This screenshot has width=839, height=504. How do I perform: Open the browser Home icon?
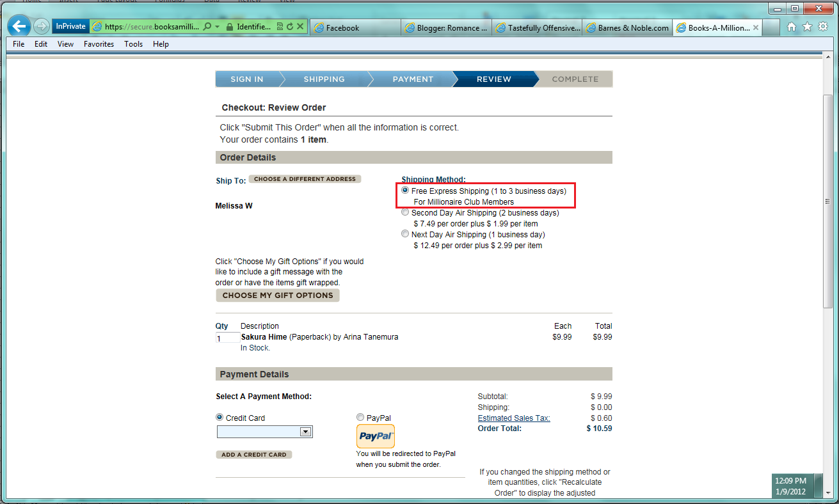point(792,27)
